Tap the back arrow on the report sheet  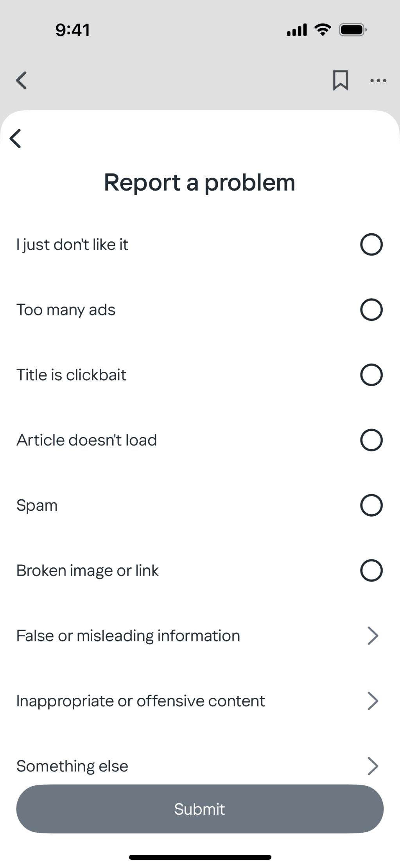click(15, 139)
